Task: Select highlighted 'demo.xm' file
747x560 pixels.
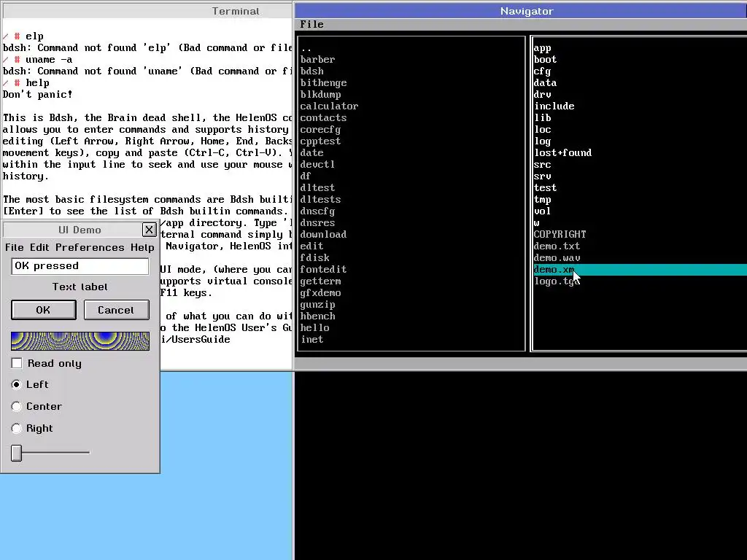Action: tap(640, 270)
